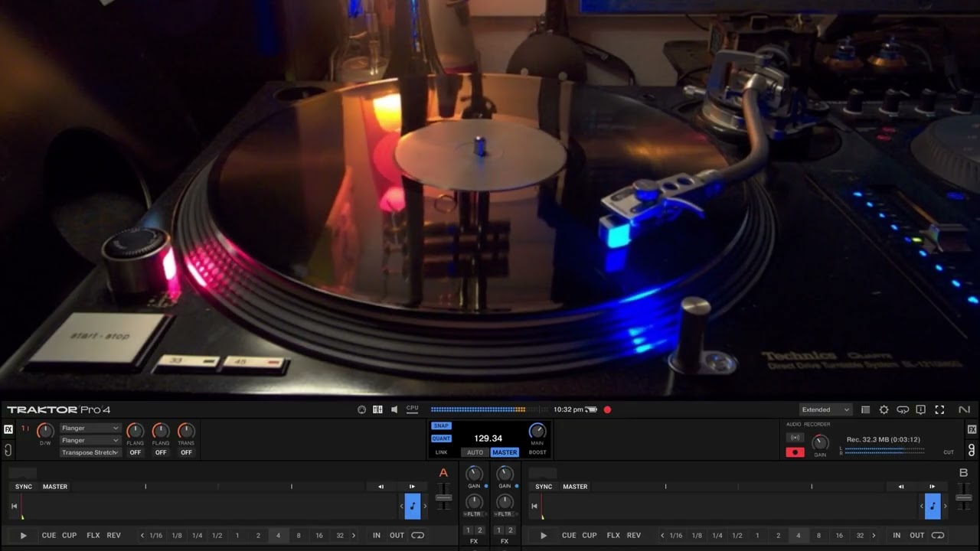Toggle OFF button under TRANS knob

(x=186, y=452)
